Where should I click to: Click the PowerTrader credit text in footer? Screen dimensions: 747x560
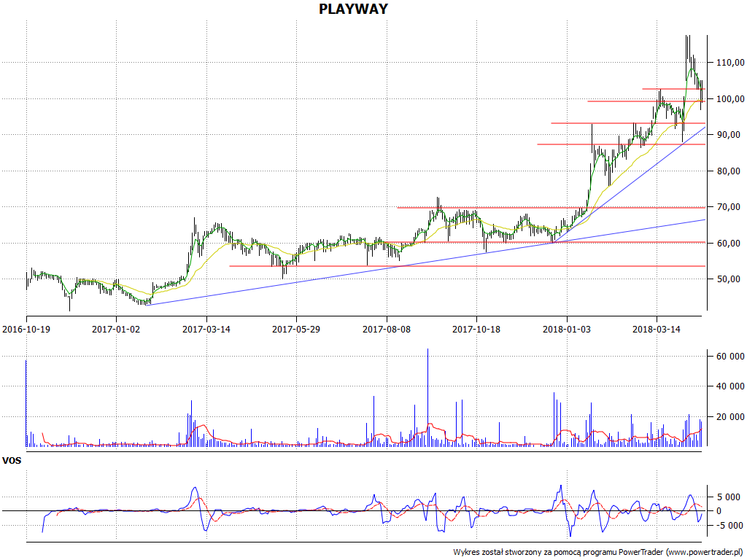click(x=599, y=553)
